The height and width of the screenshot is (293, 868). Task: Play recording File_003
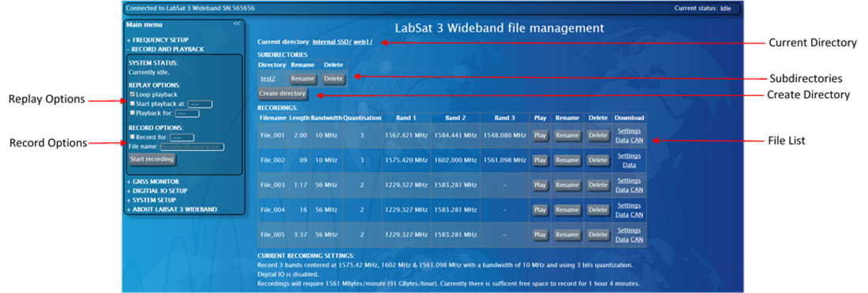click(540, 185)
